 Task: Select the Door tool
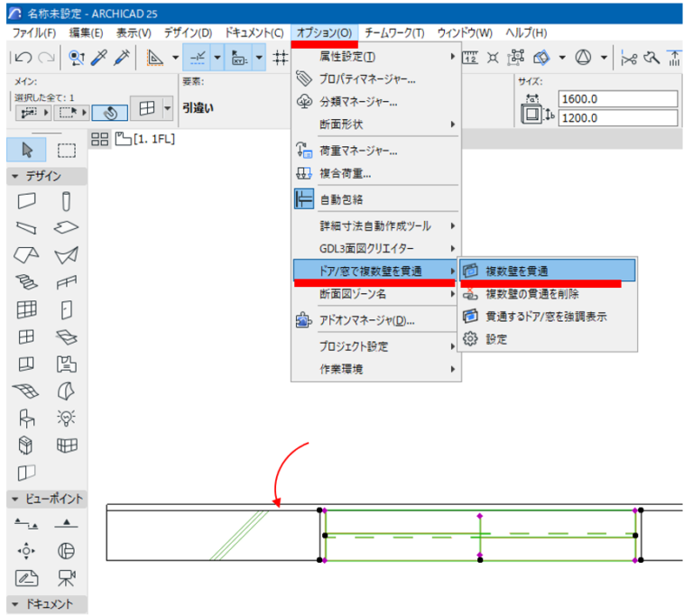66,309
